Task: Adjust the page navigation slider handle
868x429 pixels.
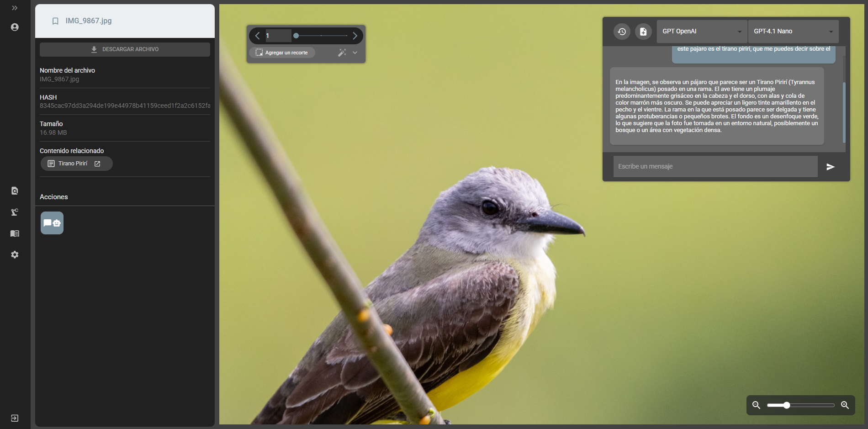Action: 296,36
